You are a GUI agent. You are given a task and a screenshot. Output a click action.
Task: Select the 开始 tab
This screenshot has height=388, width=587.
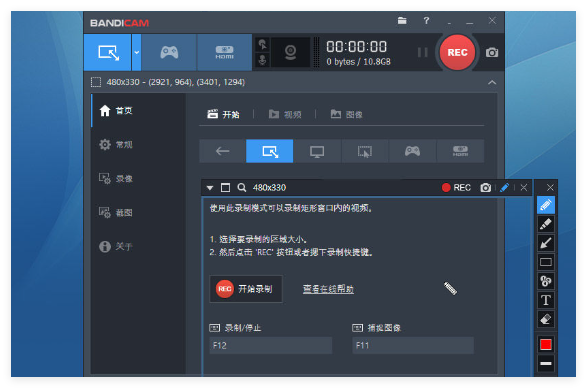tap(223, 114)
